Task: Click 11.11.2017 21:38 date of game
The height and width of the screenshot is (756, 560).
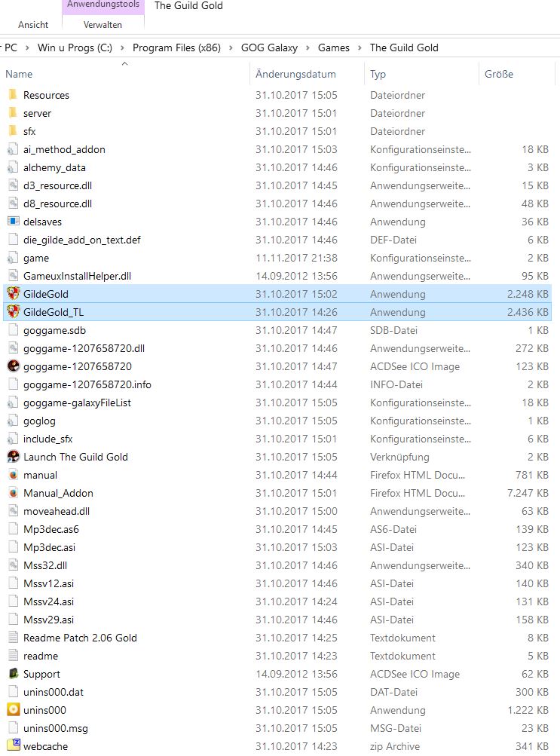Action: 296,258
